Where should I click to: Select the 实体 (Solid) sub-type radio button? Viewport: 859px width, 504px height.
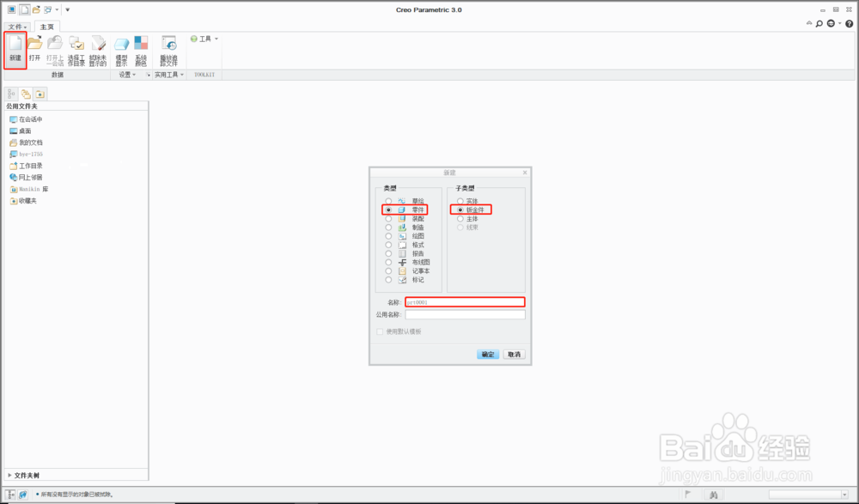pos(460,201)
